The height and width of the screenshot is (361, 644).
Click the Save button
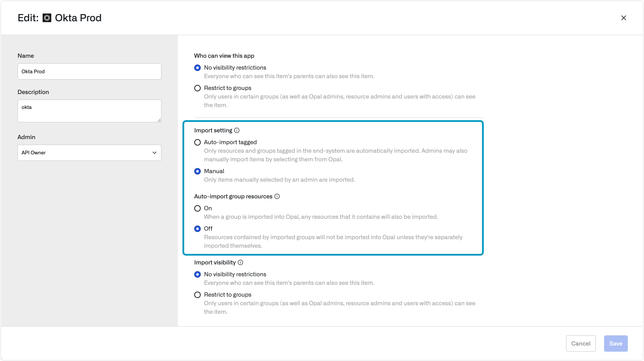(615, 343)
